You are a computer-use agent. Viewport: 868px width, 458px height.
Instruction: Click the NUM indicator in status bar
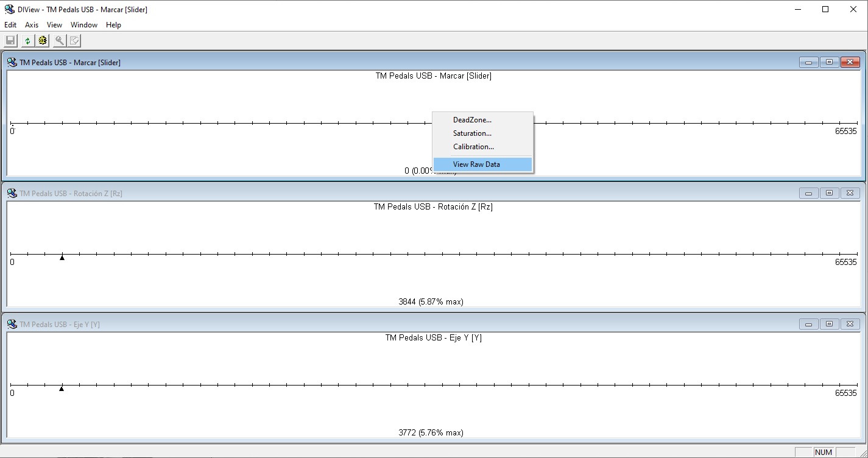click(x=824, y=453)
